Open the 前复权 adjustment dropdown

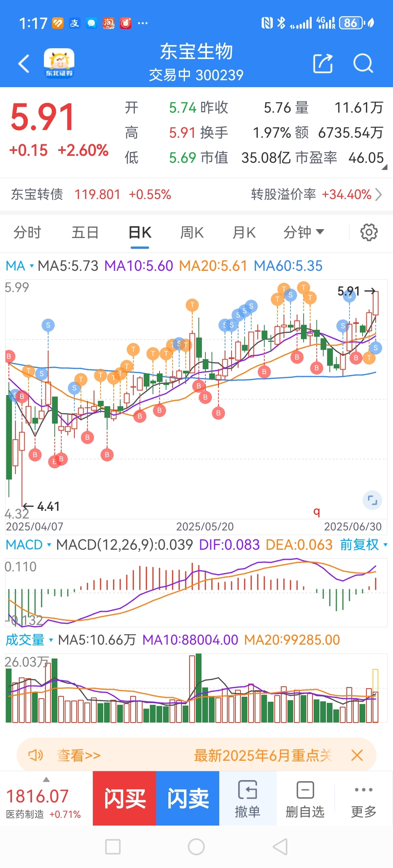(x=364, y=545)
